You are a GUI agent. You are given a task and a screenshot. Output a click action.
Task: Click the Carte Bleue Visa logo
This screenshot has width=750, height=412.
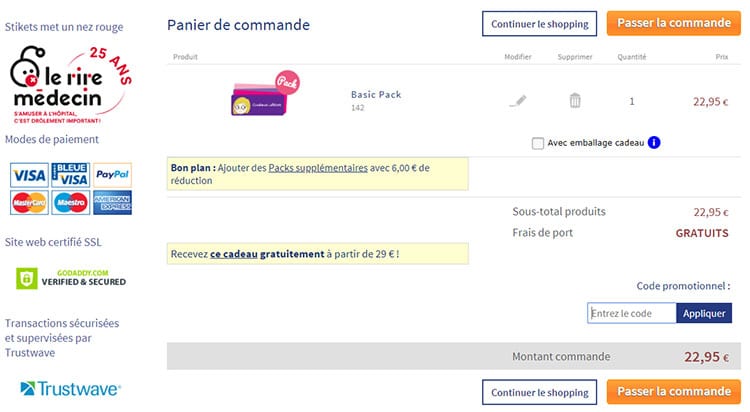pyautogui.click(x=70, y=176)
